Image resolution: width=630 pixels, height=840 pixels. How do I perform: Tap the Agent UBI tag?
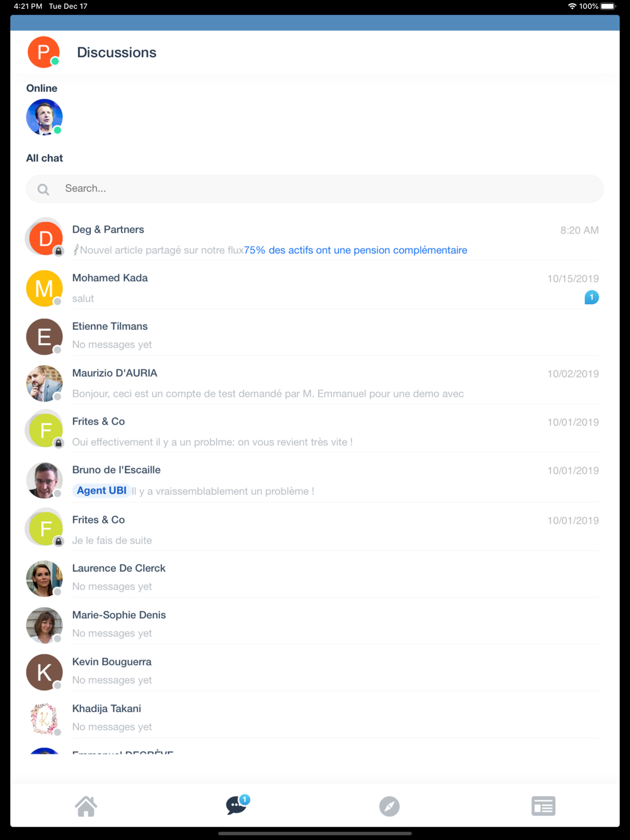(101, 491)
